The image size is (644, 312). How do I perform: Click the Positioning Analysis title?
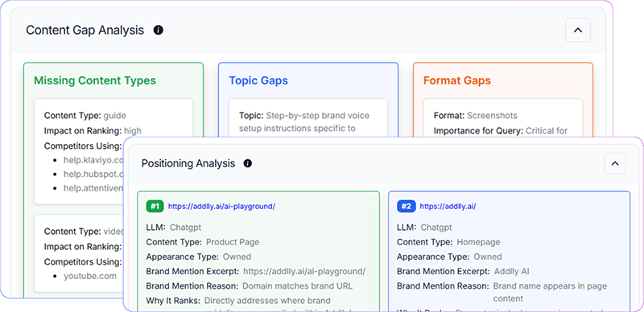click(x=188, y=163)
